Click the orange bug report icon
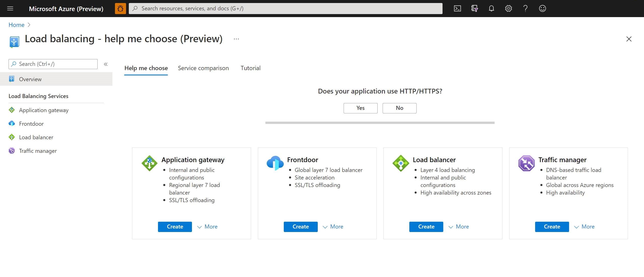 click(120, 9)
